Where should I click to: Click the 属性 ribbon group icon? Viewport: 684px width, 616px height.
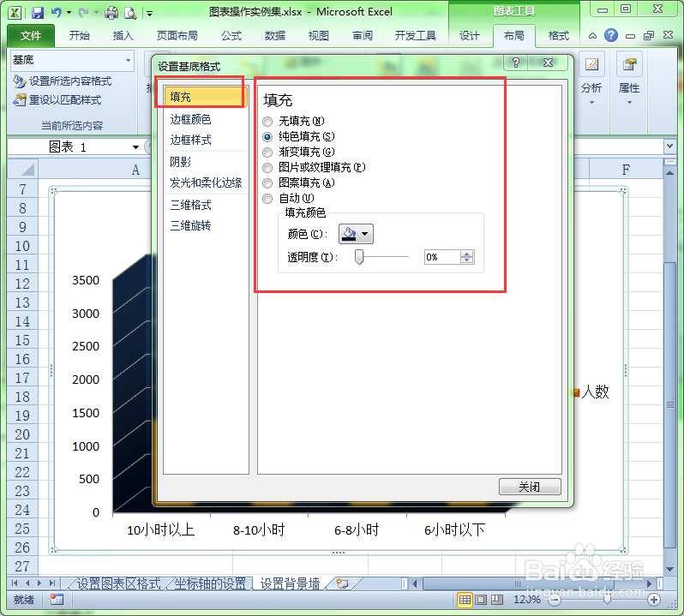click(628, 65)
